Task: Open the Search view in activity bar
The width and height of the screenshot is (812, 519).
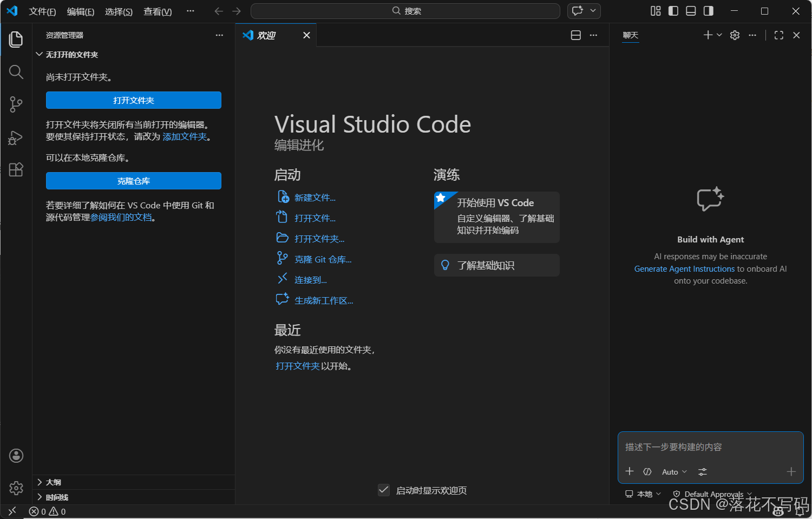Action: [x=16, y=72]
